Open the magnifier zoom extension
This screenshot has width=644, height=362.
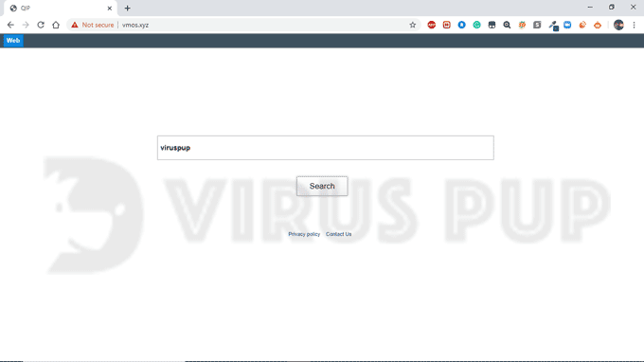pos(508,25)
